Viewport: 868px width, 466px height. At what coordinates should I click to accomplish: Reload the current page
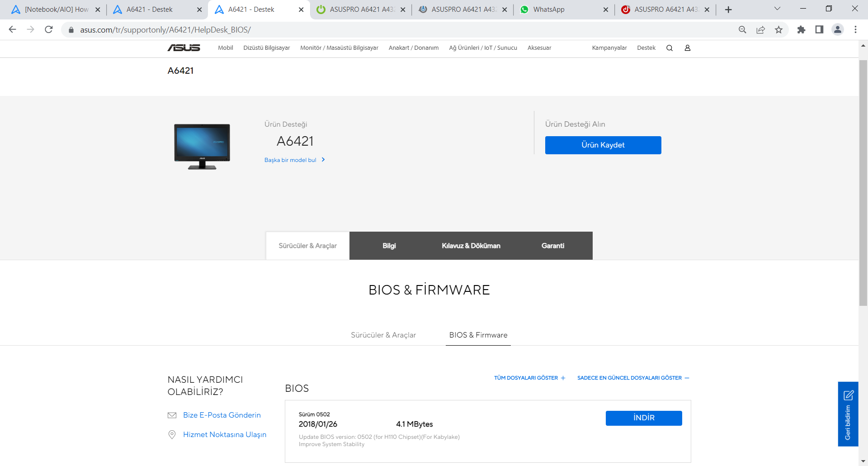(x=49, y=29)
